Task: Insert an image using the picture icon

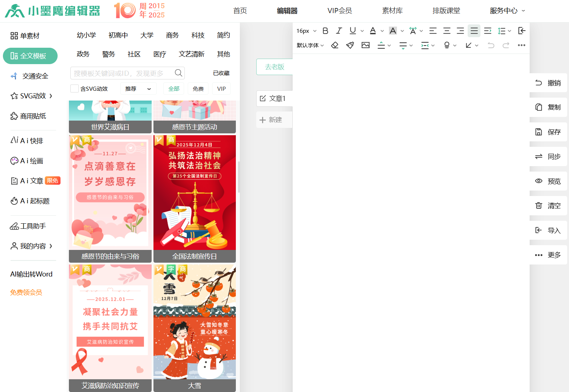Action: (x=366, y=45)
